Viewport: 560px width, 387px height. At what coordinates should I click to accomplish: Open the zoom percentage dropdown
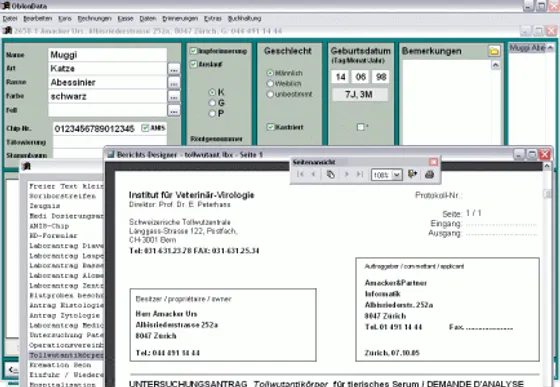[397, 175]
